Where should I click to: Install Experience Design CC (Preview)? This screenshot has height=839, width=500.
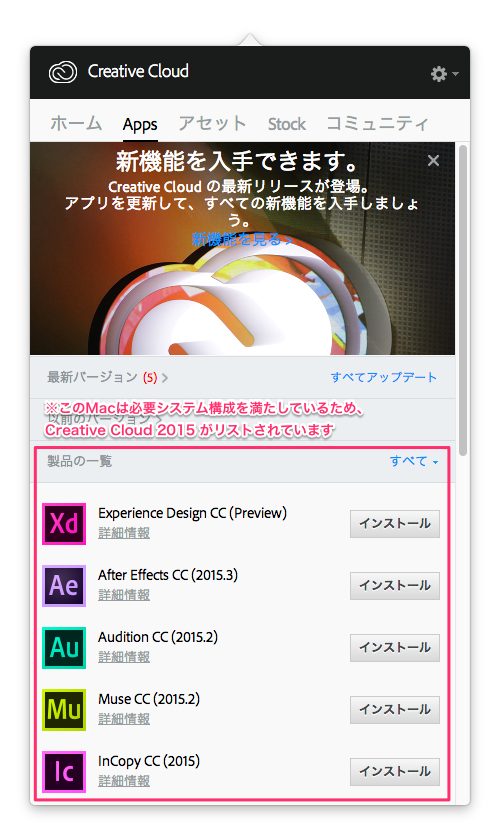[395, 524]
